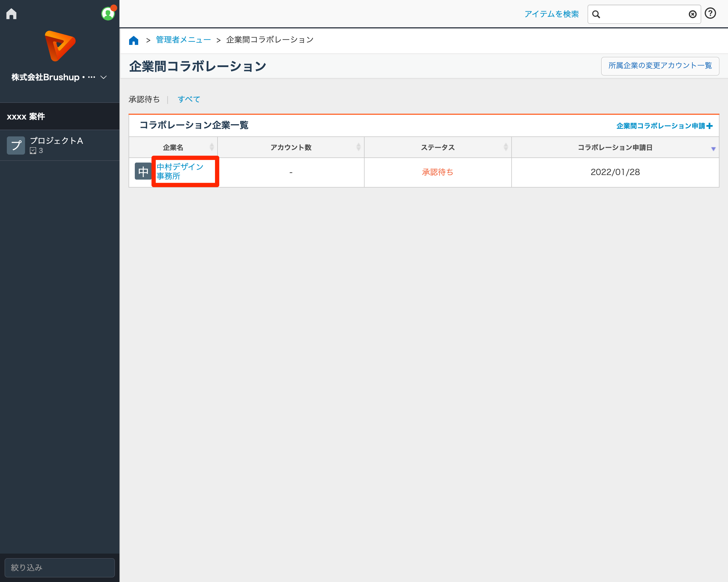Clear the search field with x icon
The width and height of the screenshot is (728, 582).
pyautogui.click(x=692, y=14)
